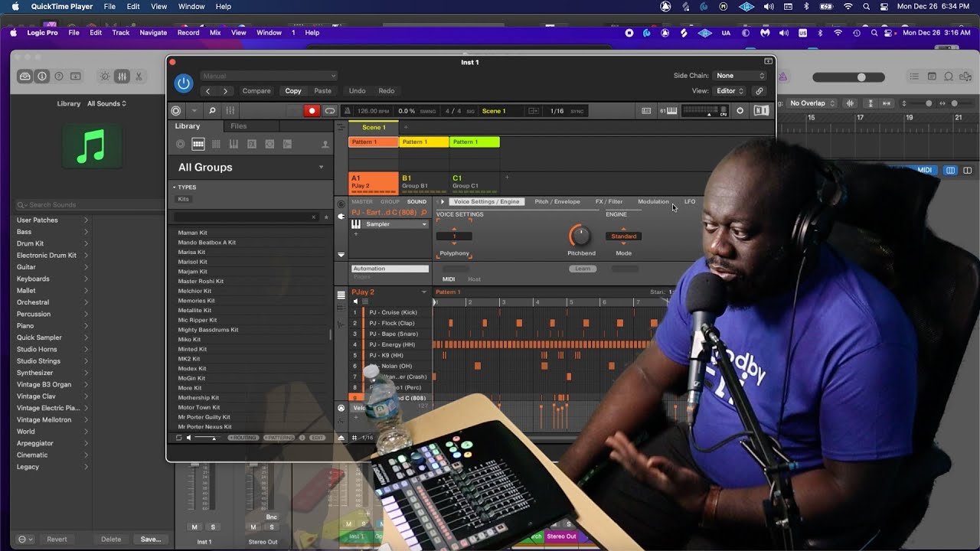Expand the All Groups dropdown
This screenshot has height=551, width=980.
tap(321, 168)
